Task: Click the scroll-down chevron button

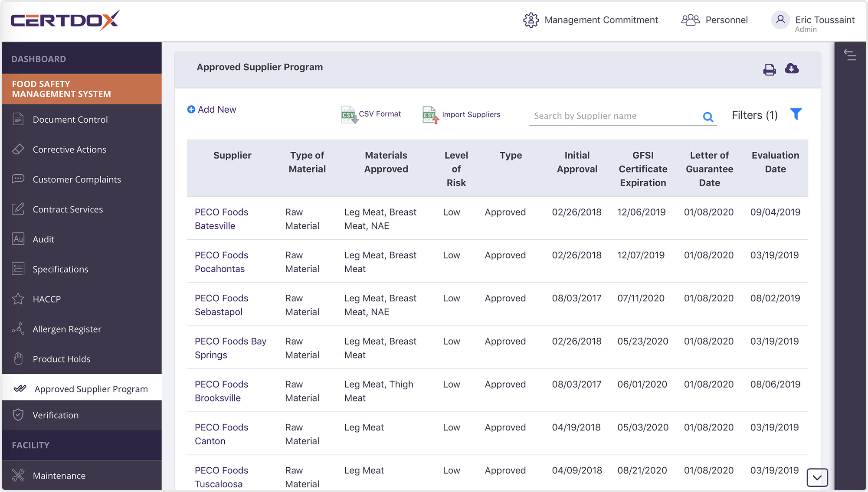Action: [817, 478]
